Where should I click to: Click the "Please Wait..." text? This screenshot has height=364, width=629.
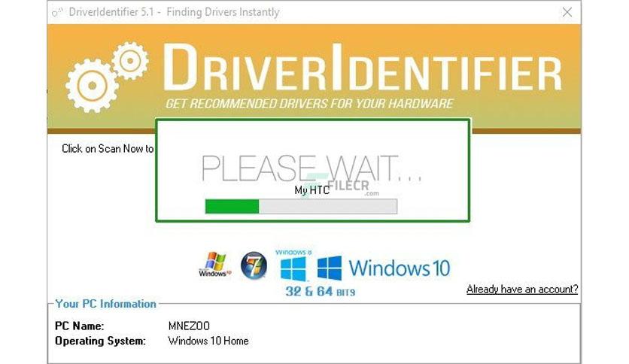[x=311, y=168]
